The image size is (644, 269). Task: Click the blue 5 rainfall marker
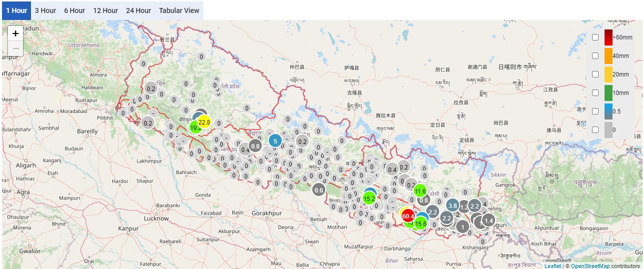tap(275, 141)
